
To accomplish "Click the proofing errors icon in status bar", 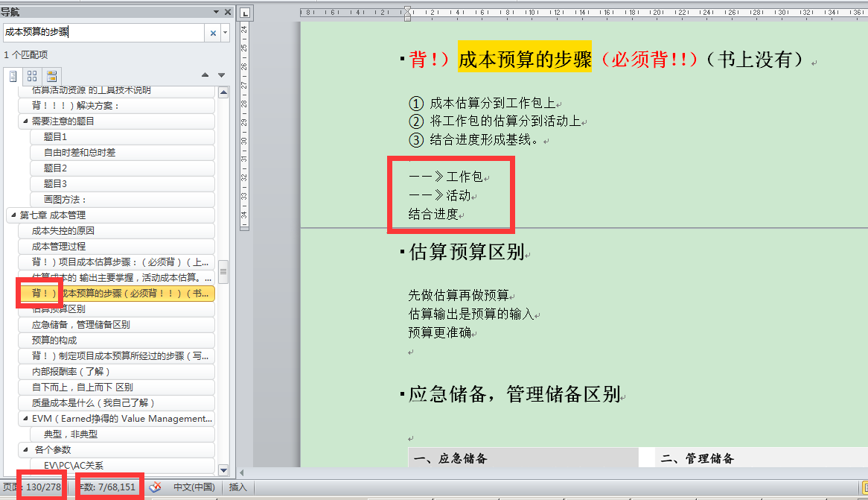I will tap(156, 487).
